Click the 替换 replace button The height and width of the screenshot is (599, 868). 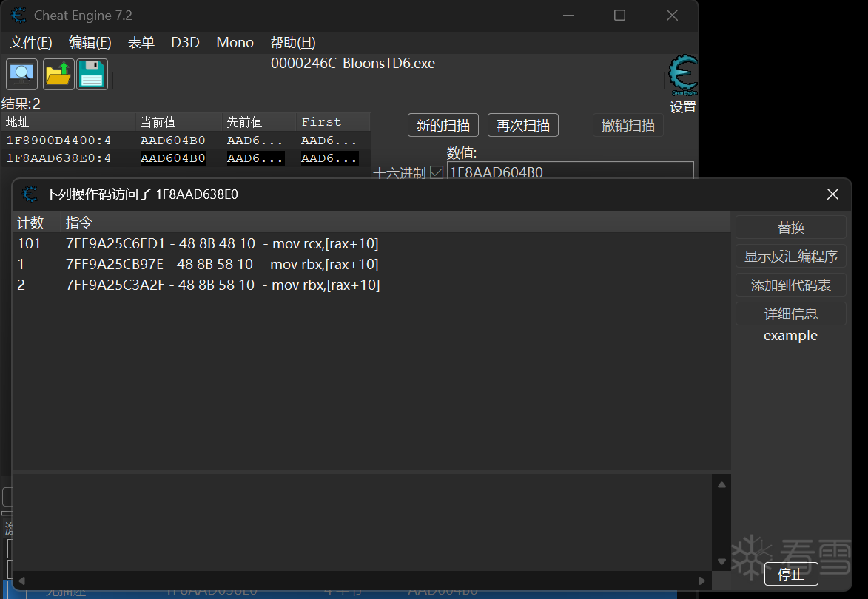[790, 227]
